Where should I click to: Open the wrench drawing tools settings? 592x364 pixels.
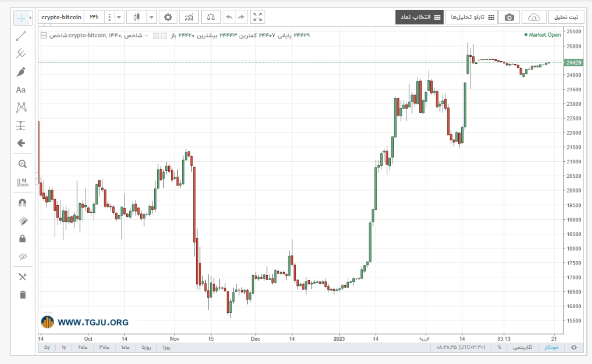point(22,277)
